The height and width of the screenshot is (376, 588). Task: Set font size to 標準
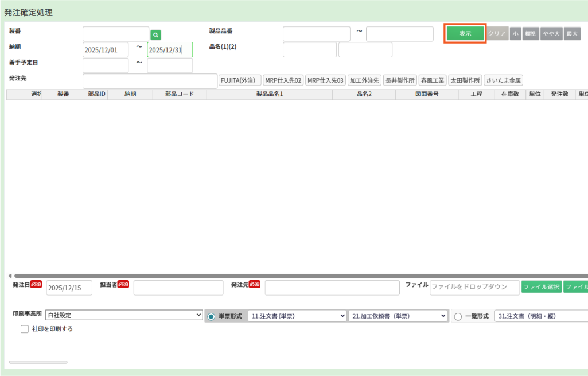pyautogui.click(x=531, y=34)
